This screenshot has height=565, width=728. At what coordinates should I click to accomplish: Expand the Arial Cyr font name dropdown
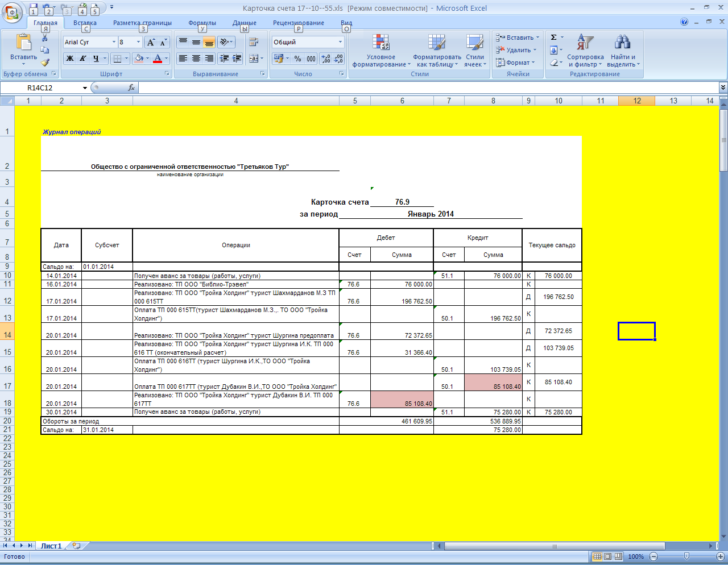[x=114, y=42]
